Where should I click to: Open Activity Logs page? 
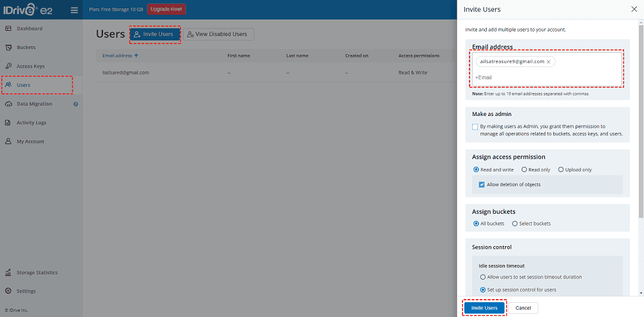tap(32, 122)
